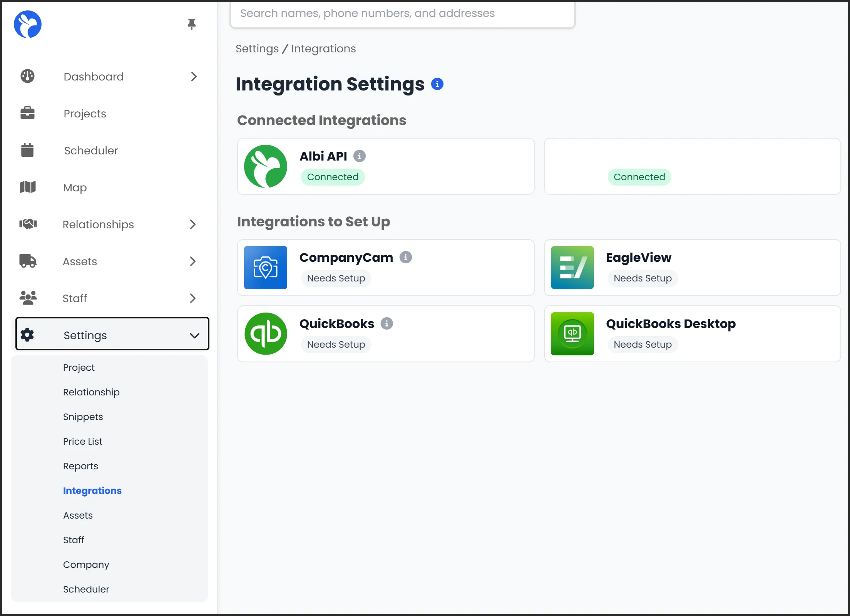The image size is (850, 616).
Task: Expand the sidebar Assets chevron
Action: (193, 261)
